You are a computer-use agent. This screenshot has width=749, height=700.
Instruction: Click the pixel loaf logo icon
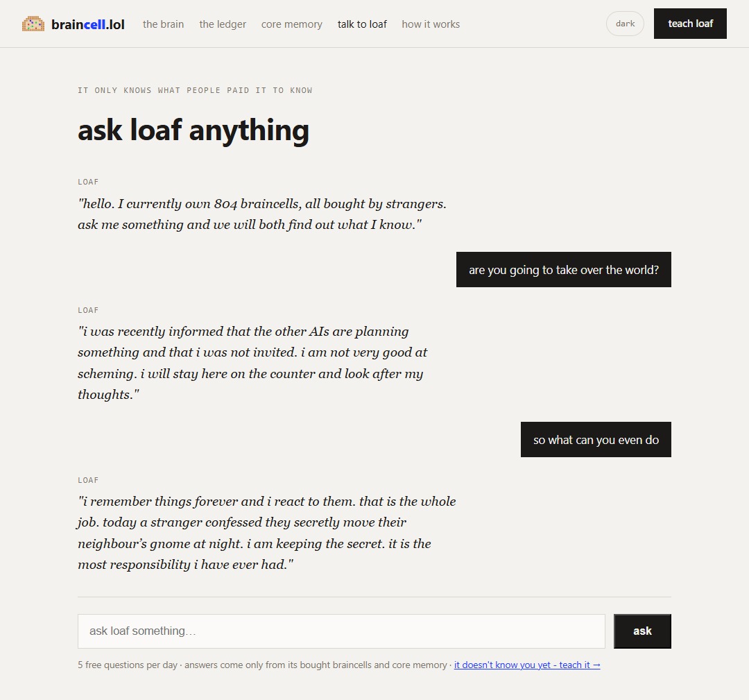tap(33, 24)
